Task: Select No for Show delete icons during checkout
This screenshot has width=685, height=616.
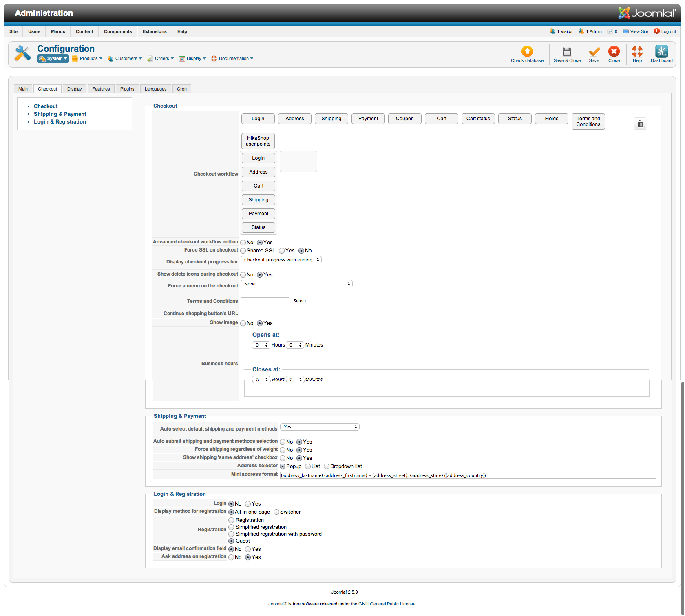Action: (243, 275)
